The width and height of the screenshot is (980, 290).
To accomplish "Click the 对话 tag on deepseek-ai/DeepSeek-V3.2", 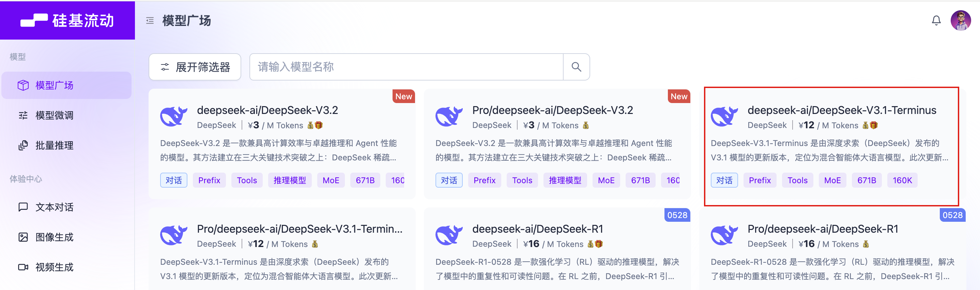I will [x=173, y=180].
